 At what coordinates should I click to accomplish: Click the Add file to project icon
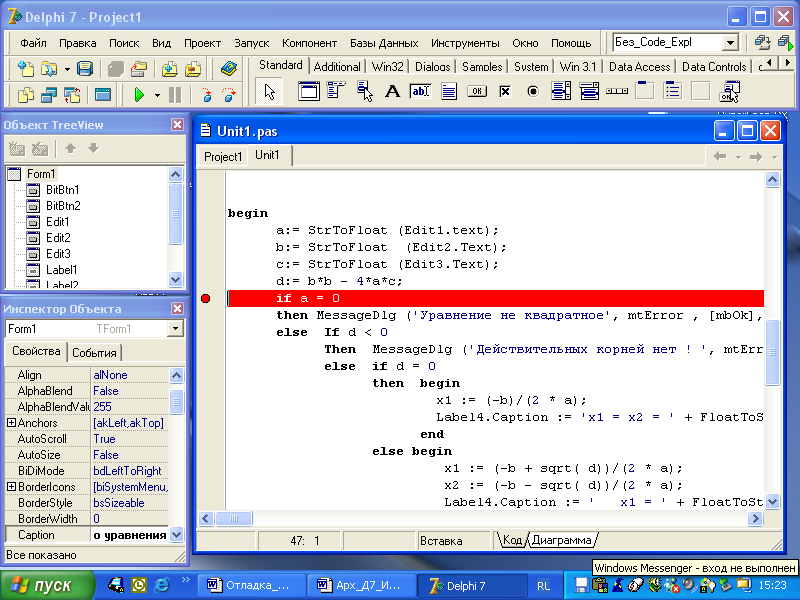169,68
